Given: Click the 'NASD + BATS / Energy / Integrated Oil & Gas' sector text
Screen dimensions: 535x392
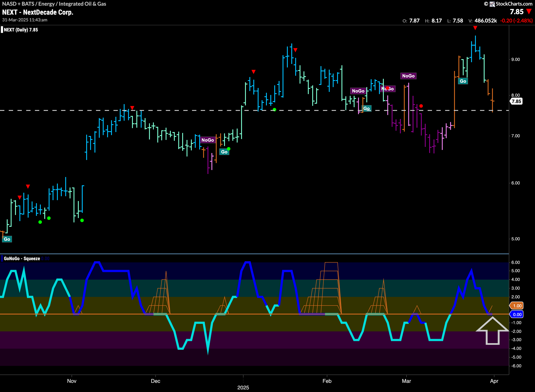Looking at the screenshot, I should 54,4.
